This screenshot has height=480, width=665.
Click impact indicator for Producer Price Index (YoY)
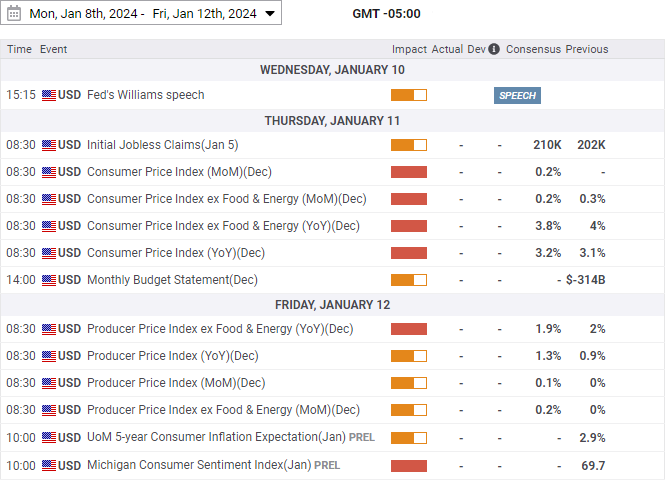[409, 356]
